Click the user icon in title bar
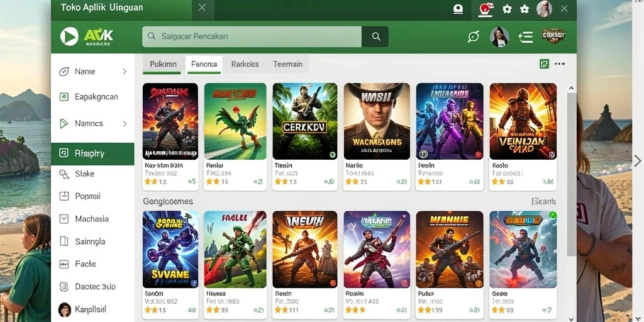 click(x=458, y=9)
